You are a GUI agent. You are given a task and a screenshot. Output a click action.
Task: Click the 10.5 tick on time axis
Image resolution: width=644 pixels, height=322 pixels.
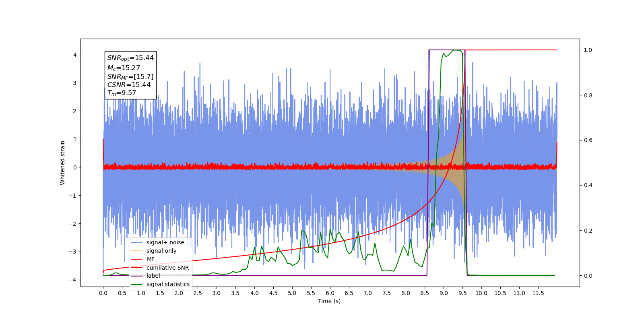click(500, 293)
